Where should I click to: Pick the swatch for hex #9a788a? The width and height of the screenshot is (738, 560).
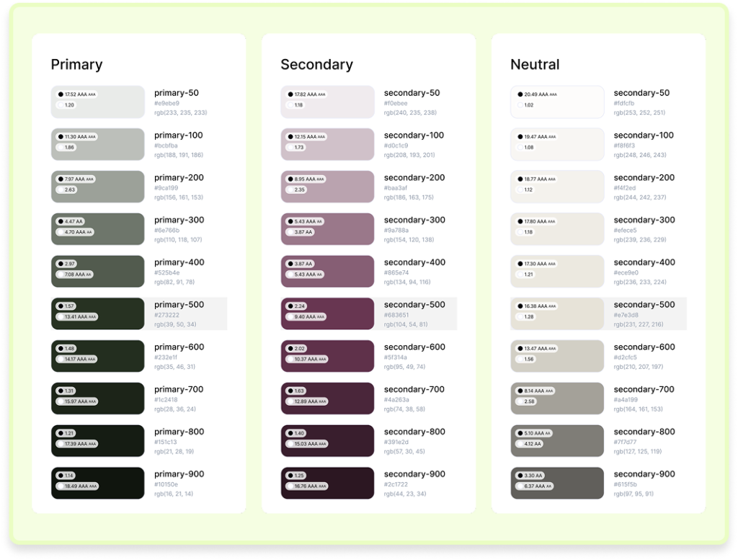click(328, 228)
